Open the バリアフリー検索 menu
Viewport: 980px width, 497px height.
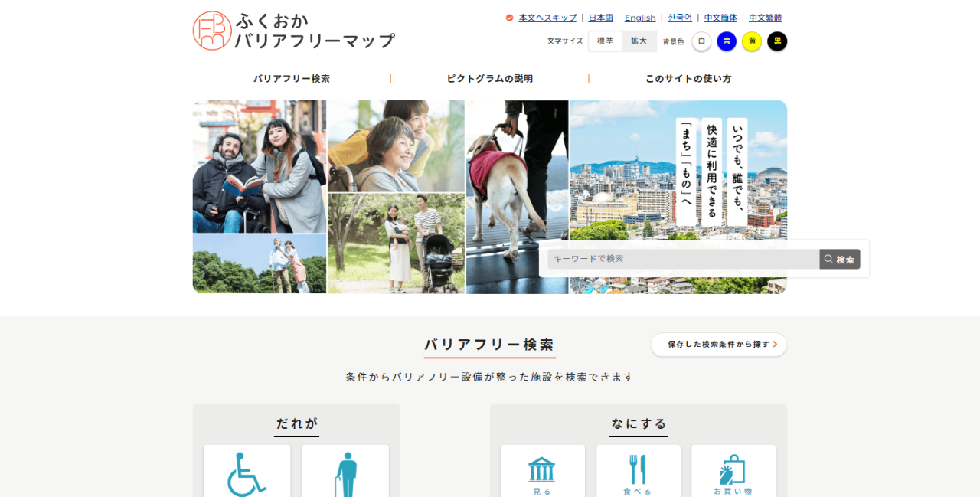292,78
